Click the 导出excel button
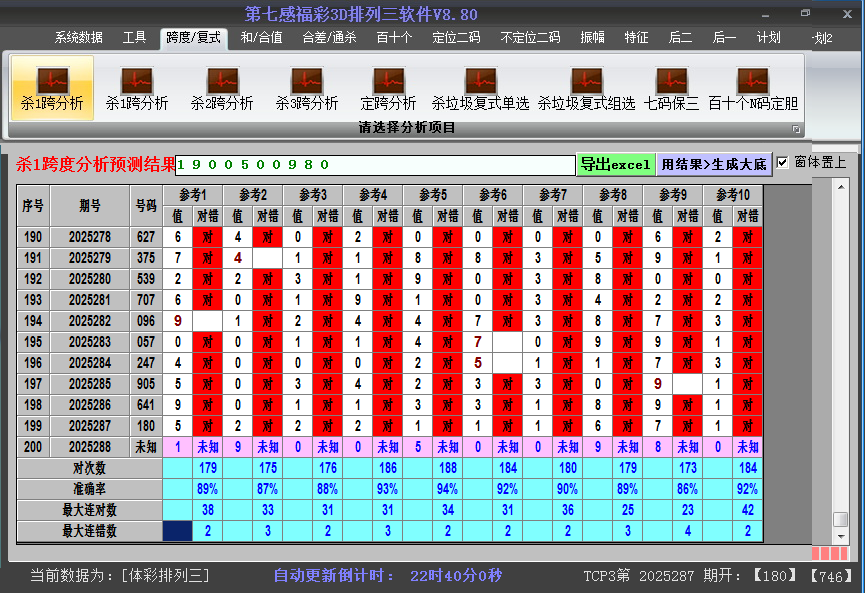 pos(615,165)
